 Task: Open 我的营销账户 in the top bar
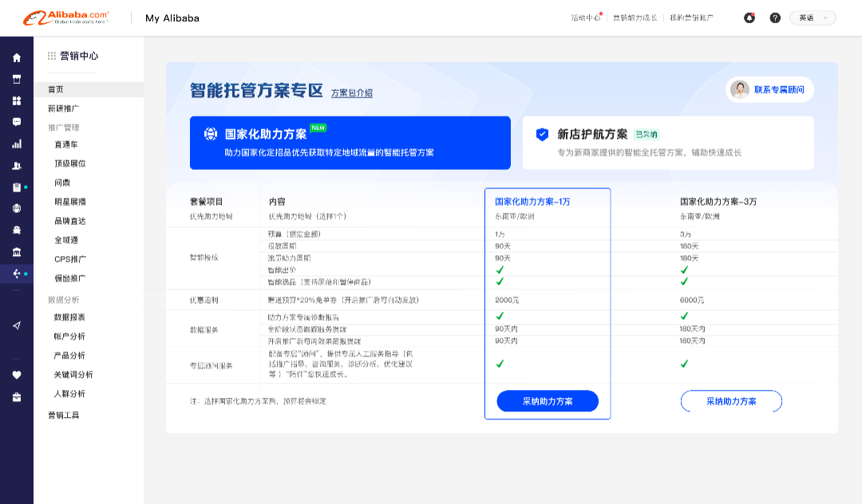pyautogui.click(x=691, y=18)
